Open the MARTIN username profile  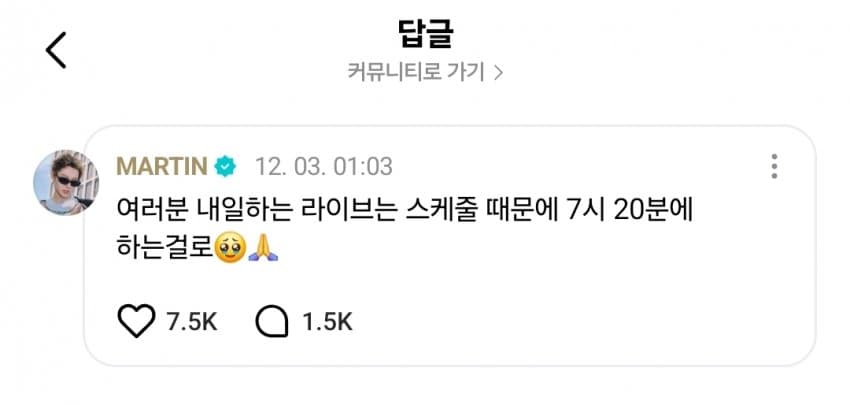pyautogui.click(x=162, y=166)
